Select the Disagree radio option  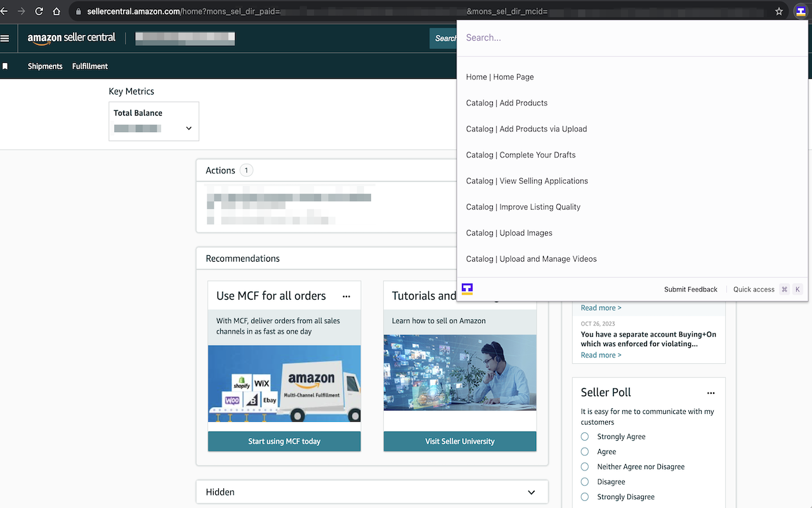585,482
